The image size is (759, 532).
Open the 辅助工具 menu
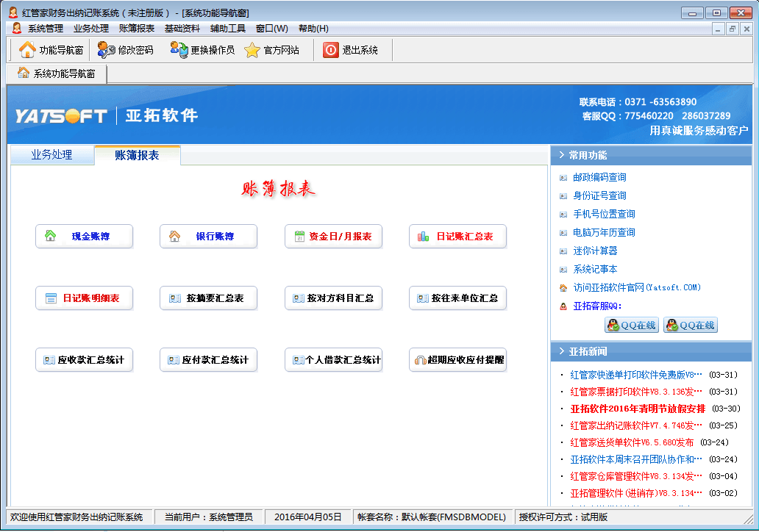coord(227,29)
